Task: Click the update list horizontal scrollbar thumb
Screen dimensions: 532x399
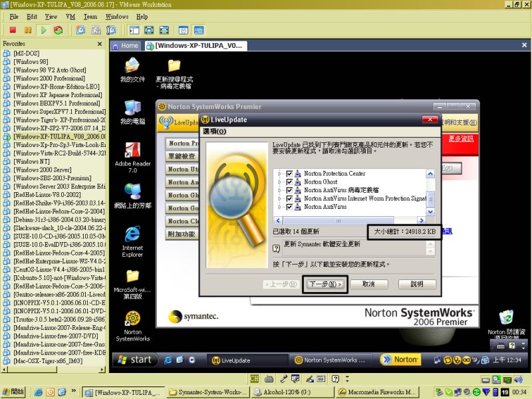Action: pos(338,221)
